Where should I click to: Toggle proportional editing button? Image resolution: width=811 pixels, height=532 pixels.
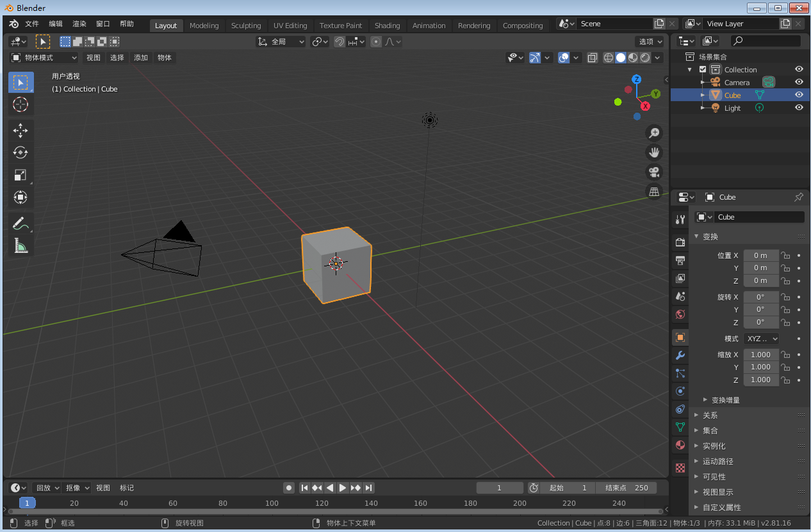(x=376, y=42)
